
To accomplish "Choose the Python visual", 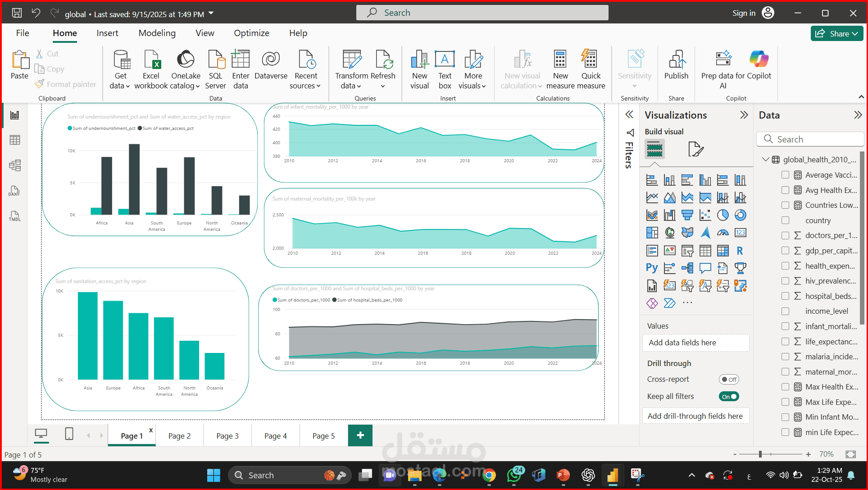I will coord(652,267).
